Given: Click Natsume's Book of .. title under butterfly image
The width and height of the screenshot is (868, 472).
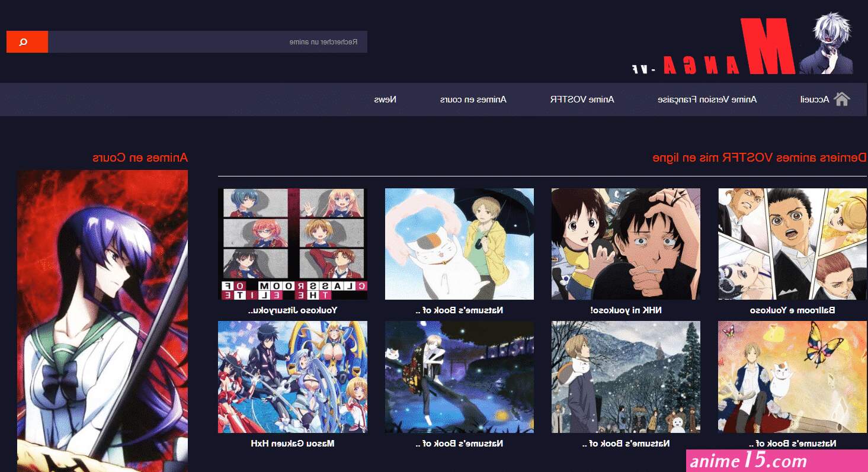Looking at the screenshot, I should click(793, 444).
